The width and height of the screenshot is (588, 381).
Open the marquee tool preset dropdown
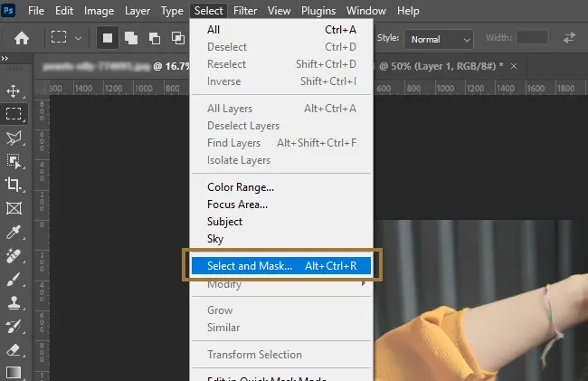[x=78, y=38]
